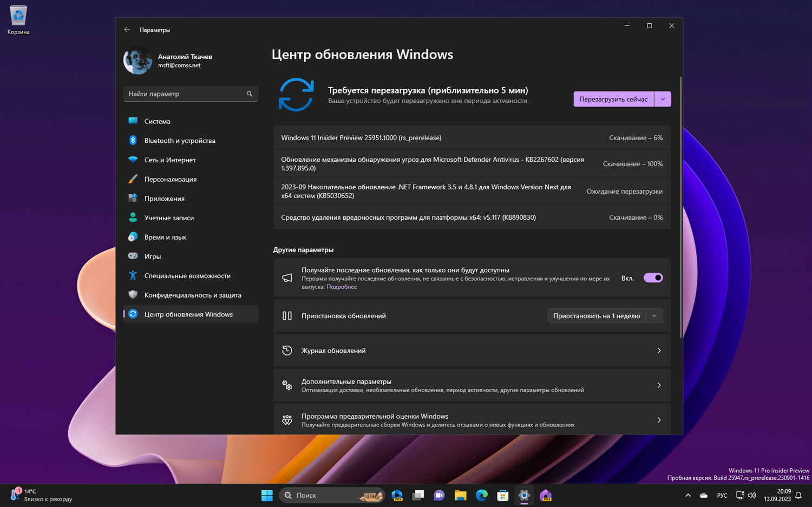This screenshot has width=812, height=507.
Task: Select the Игры settings category
Action: point(152,256)
